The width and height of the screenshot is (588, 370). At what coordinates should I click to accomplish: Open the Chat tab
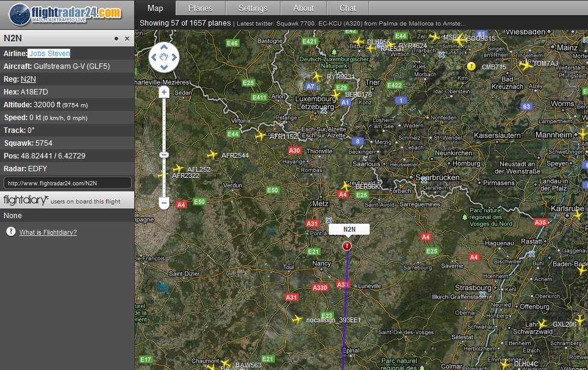click(348, 8)
